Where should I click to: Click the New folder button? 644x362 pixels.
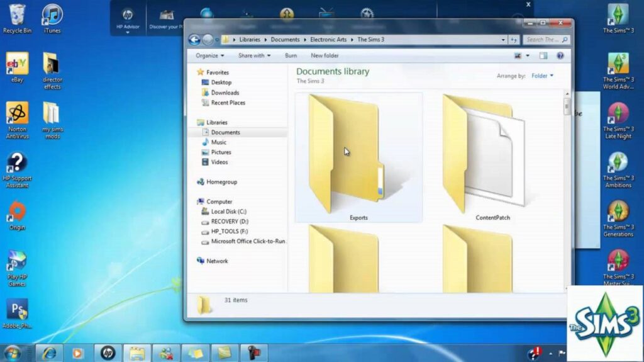click(325, 55)
